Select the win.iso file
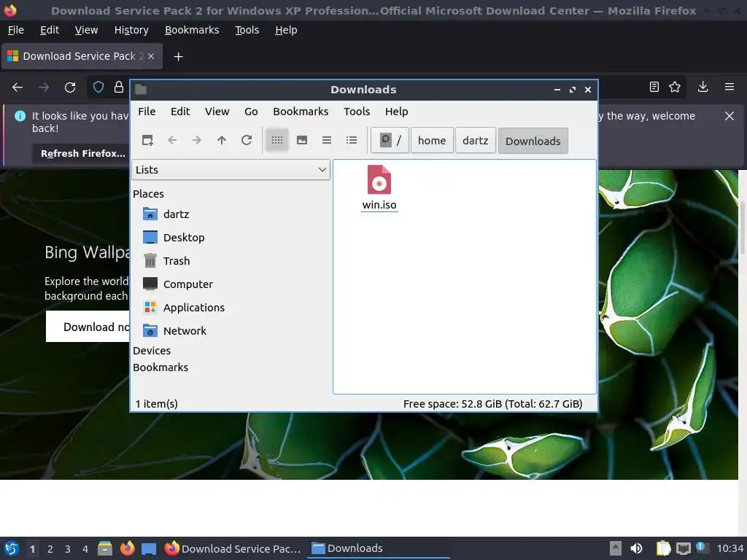 pyautogui.click(x=379, y=187)
